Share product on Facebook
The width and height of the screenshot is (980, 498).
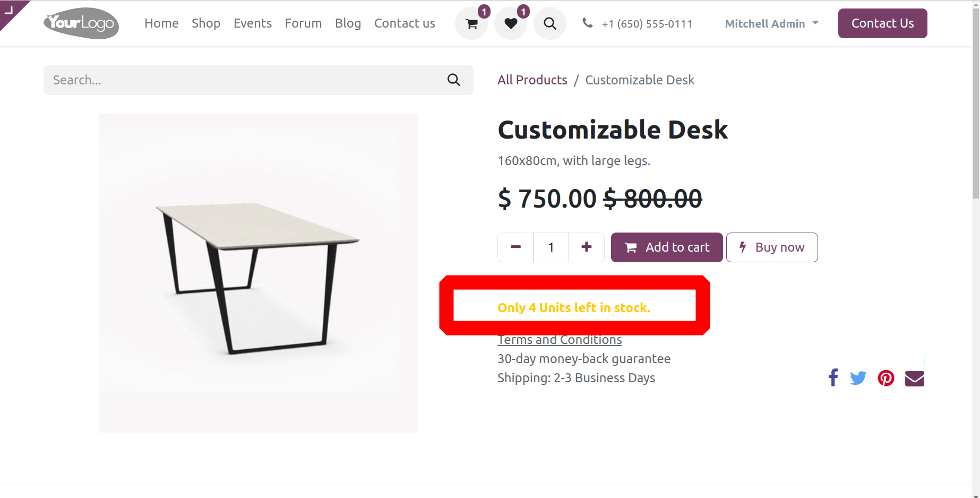pyautogui.click(x=833, y=378)
